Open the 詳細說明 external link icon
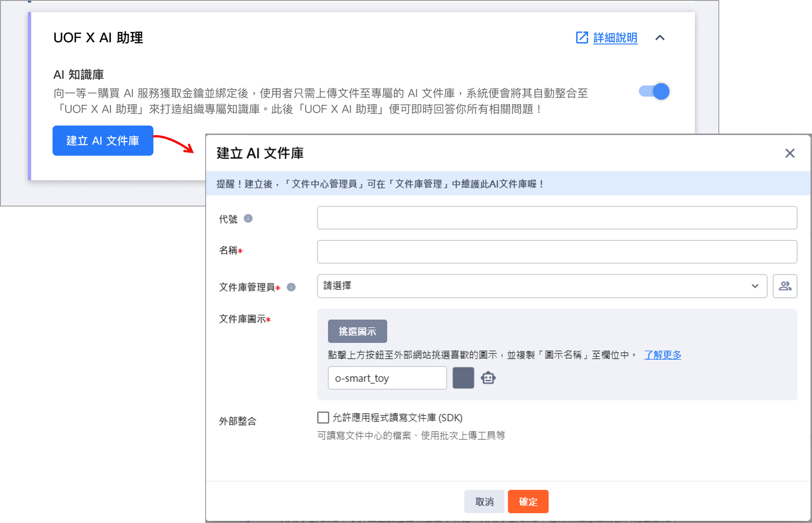Viewport: 812px width, 523px height. pyautogui.click(x=582, y=38)
